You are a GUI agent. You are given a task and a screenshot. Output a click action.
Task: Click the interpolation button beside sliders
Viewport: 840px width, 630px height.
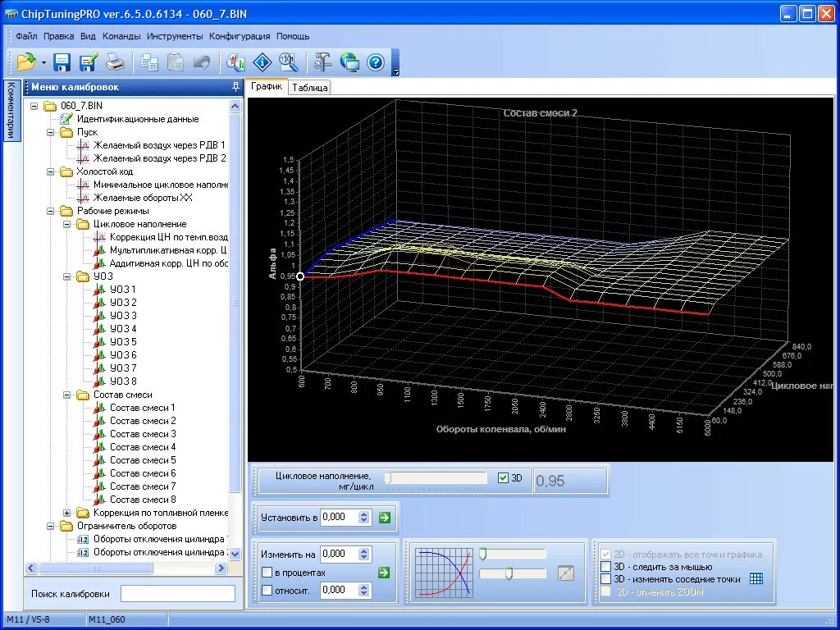pos(566,573)
